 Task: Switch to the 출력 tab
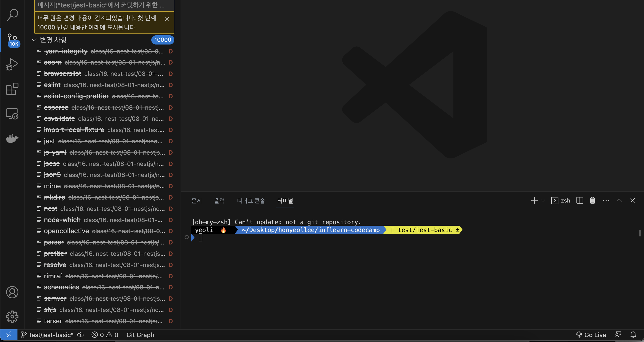point(219,201)
